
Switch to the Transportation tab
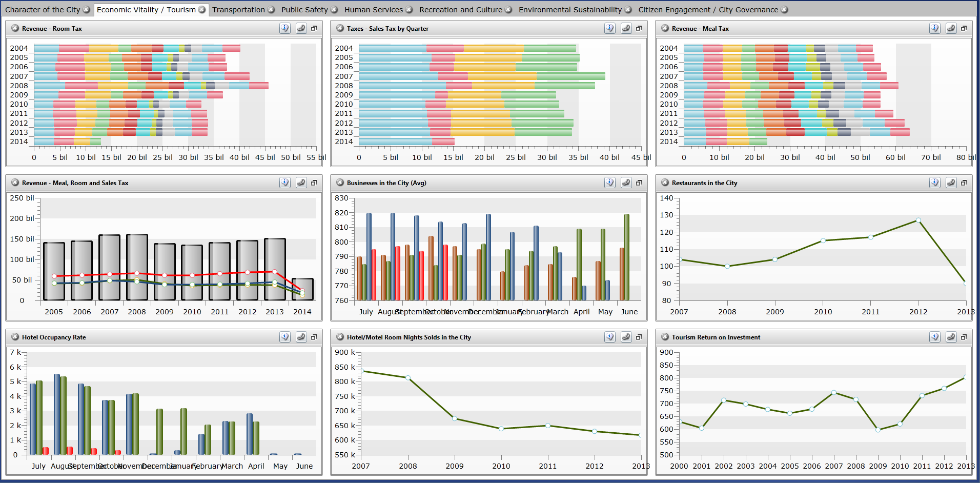click(x=238, y=10)
